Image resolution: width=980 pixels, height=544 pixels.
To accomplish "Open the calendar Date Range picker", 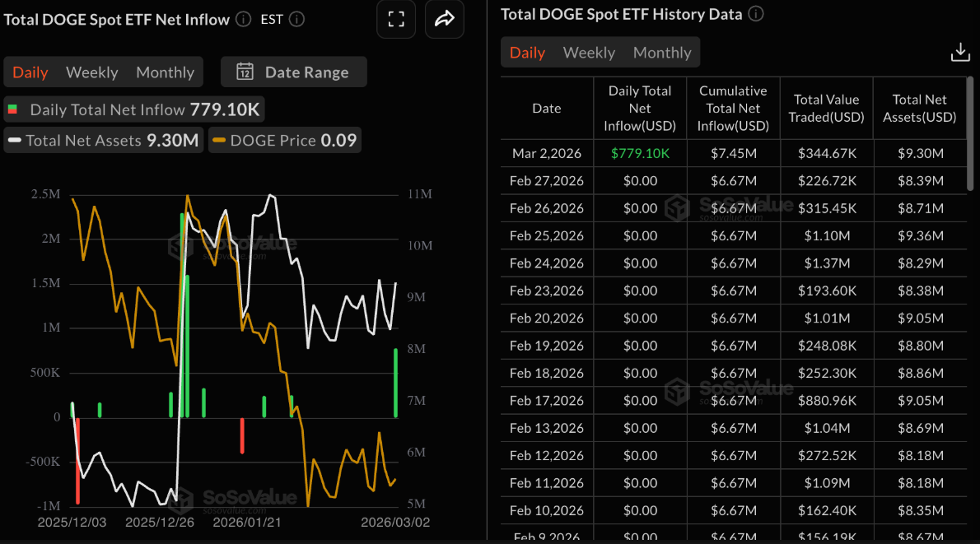I will (x=293, y=72).
